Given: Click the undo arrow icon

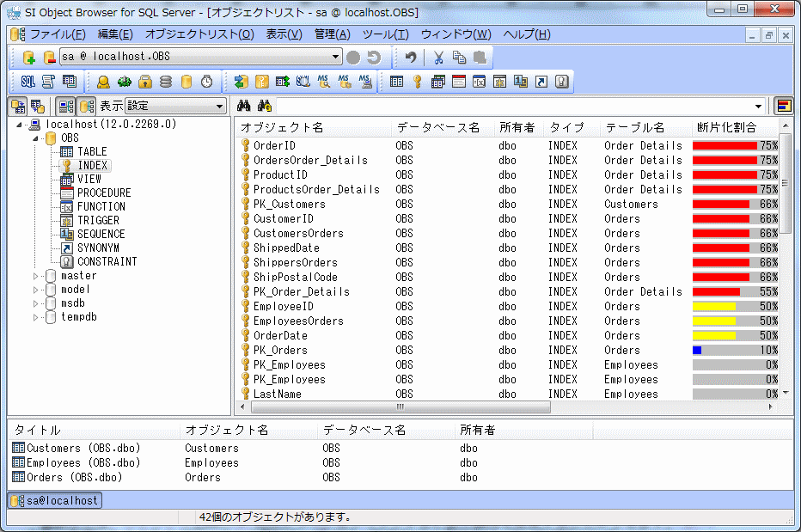Looking at the screenshot, I should pyautogui.click(x=411, y=58).
